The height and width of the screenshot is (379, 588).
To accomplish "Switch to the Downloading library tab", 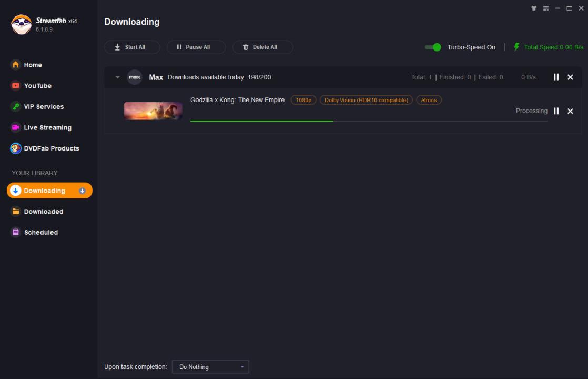I will [49, 191].
